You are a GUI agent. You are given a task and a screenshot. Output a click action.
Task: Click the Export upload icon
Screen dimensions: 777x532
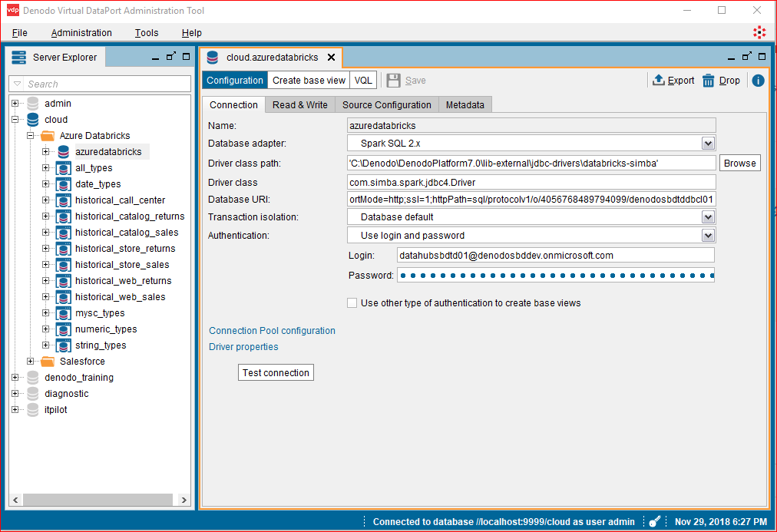659,80
